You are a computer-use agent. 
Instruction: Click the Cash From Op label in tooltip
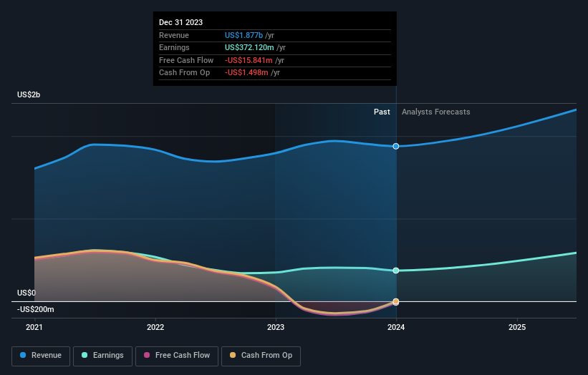pyautogui.click(x=184, y=73)
